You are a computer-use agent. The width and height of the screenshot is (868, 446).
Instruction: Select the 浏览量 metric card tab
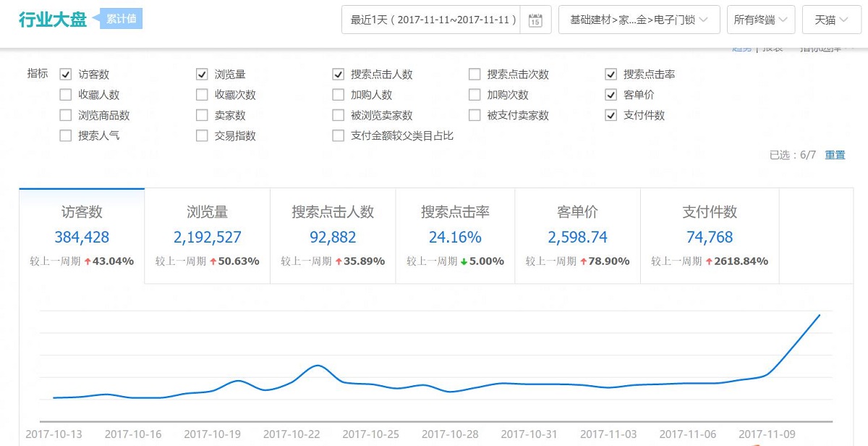[x=207, y=236]
